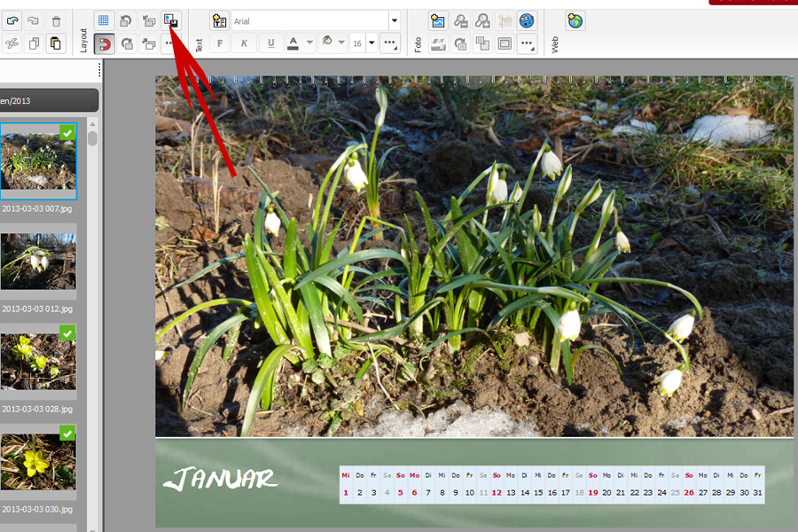Viewport: 798px width, 532px height.
Task: Apply the text background fill bucket
Action: (328, 42)
